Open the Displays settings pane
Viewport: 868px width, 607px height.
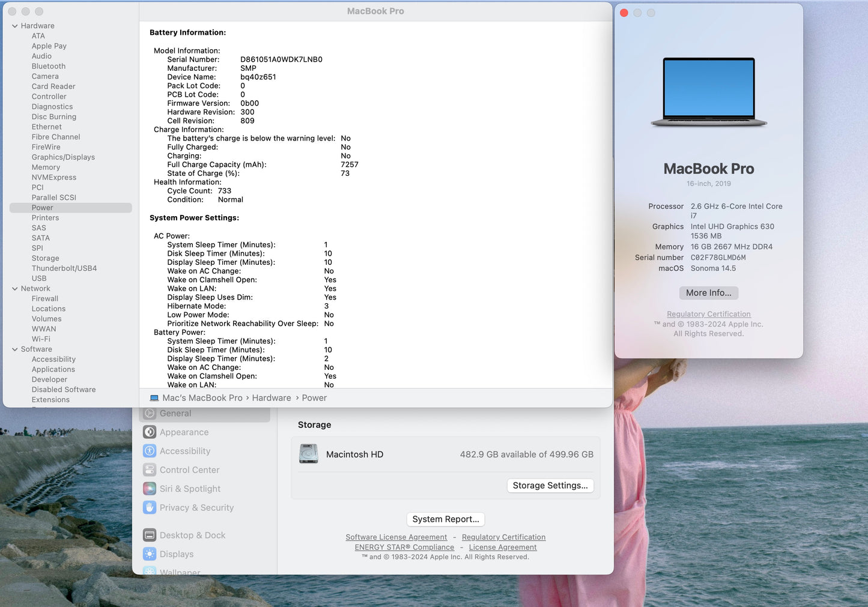pos(175,554)
